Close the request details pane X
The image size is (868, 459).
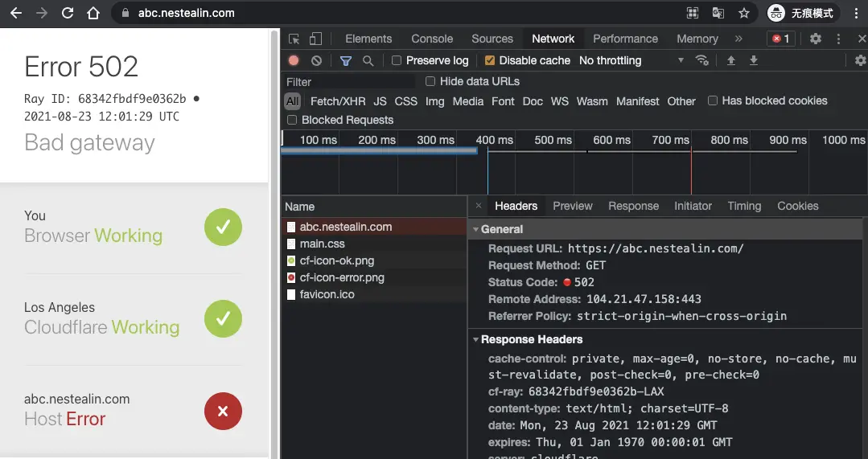coord(479,206)
